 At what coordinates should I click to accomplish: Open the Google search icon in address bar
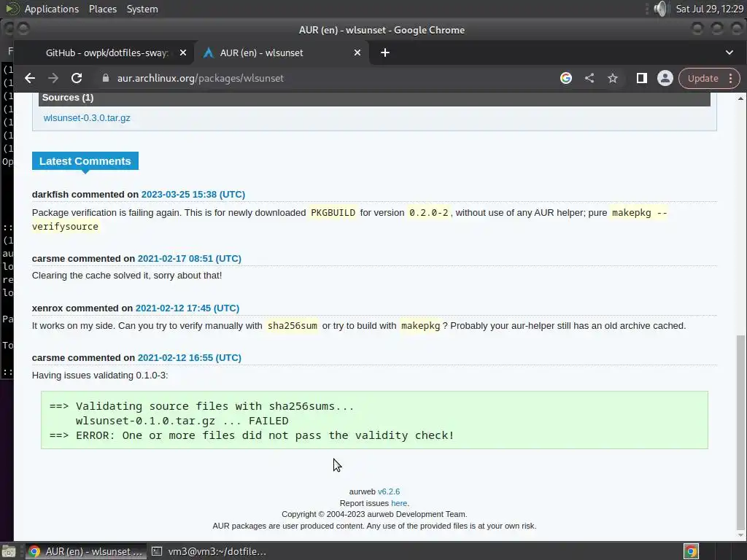566,78
